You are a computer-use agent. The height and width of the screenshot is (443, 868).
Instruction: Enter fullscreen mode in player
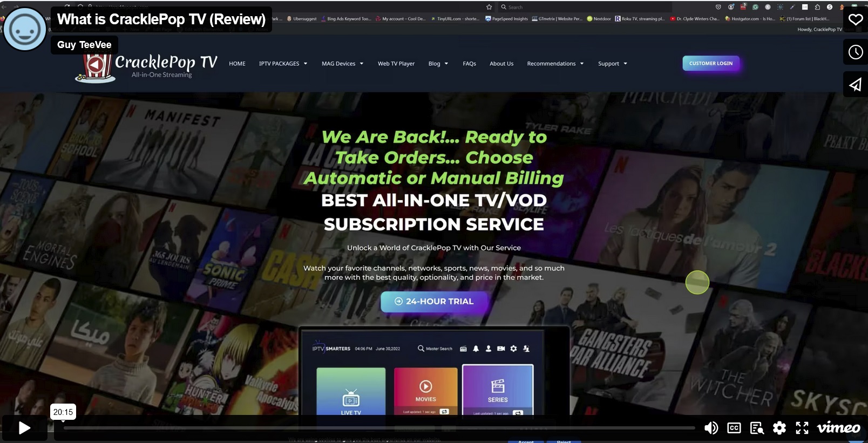tap(802, 428)
